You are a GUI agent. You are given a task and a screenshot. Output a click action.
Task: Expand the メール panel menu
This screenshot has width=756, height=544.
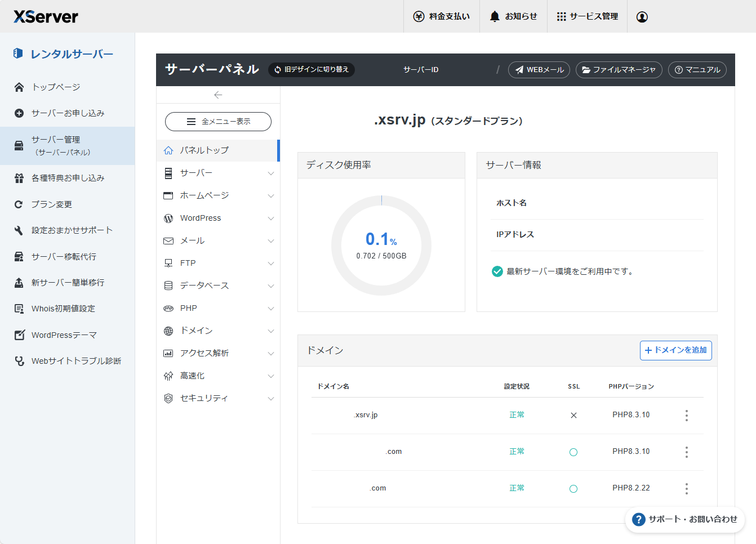[x=218, y=240]
